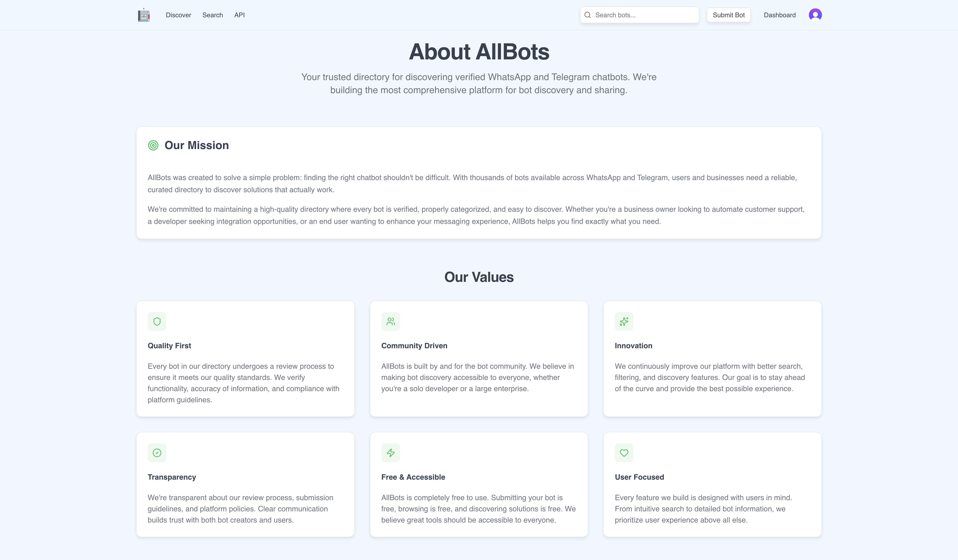958x560 pixels.
Task: Select the Our Mission card
Action: click(x=479, y=182)
